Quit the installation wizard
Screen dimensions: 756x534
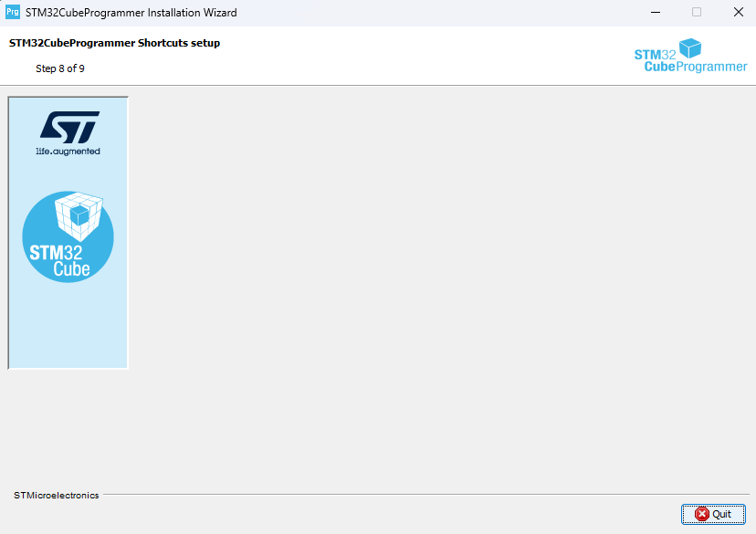point(713,514)
